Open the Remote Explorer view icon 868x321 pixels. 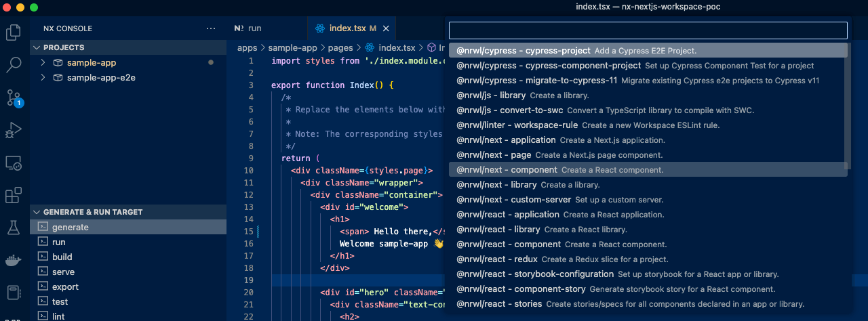point(14,163)
